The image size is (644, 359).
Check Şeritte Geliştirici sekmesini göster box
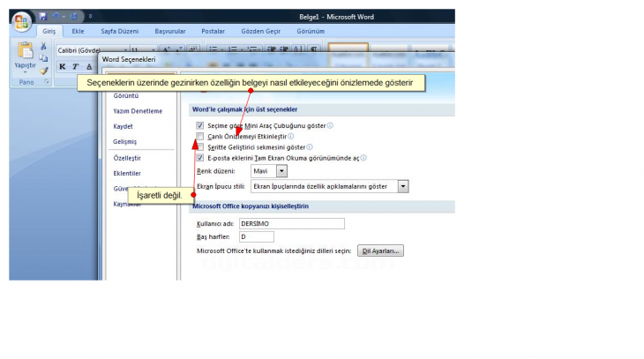click(199, 147)
